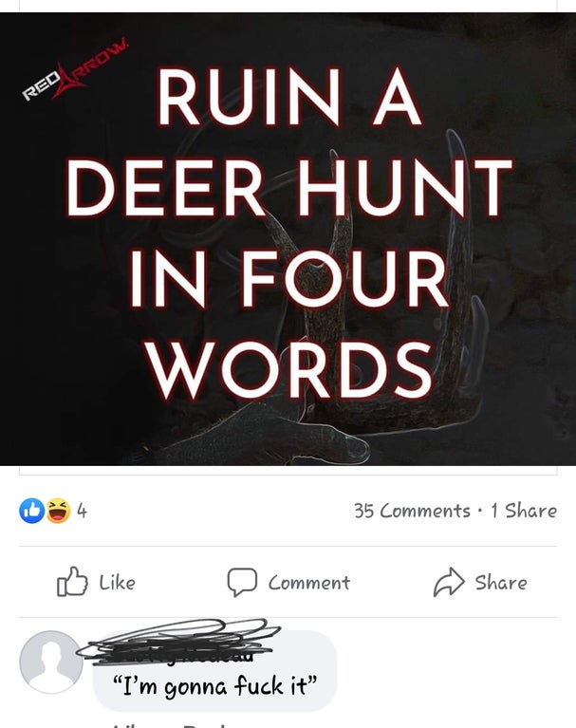
Task: Click the Red Arrow logo on image
Action: click(x=76, y=70)
